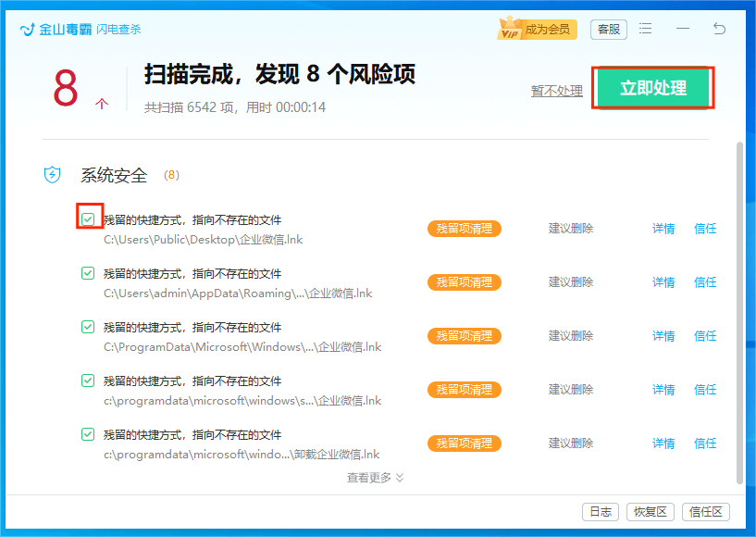Click 残留项清理 tag for 卸载企业微信.lnk item

pyautogui.click(x=464, y=443)
